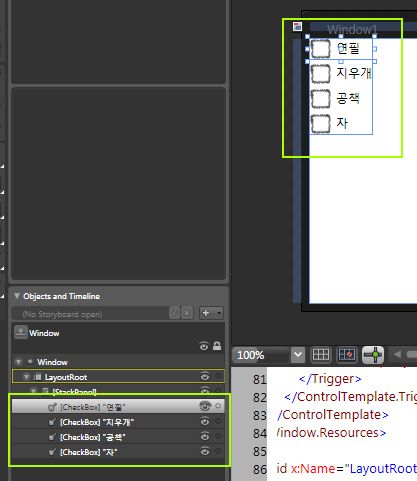Collapse the Window tree node

pos(19,362)
